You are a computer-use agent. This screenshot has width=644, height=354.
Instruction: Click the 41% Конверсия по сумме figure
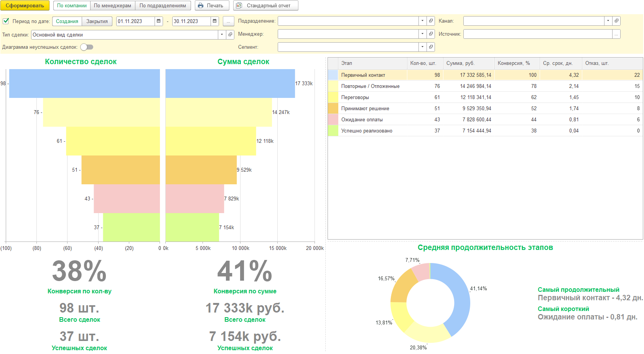click(x=245, y=271)
